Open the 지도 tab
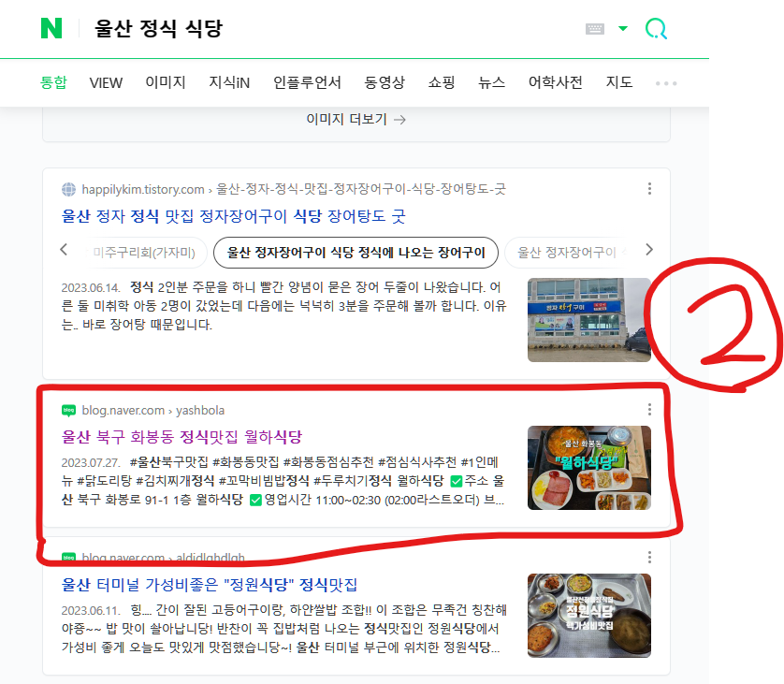Screen dimensions: 784x684 (x=619, y=82)
